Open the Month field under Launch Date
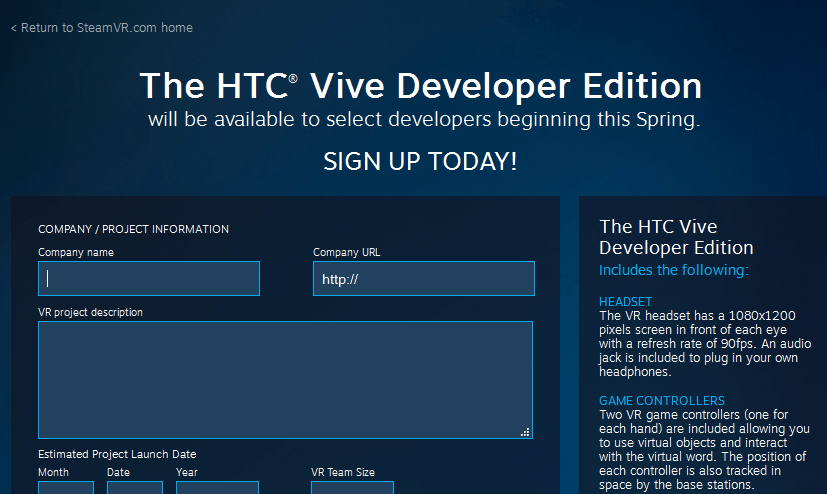 point(66,488)
